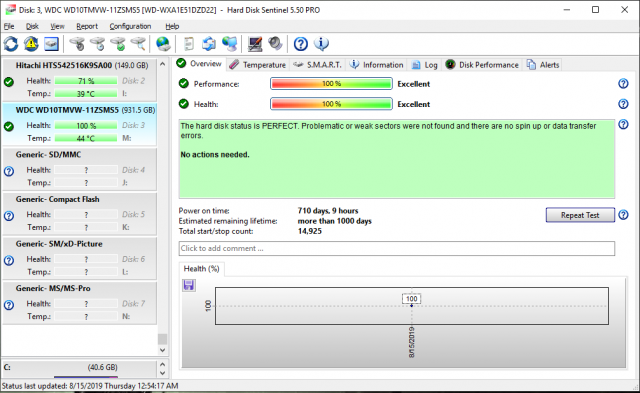The width and height of the screenshot is (640, 393).
Task: Click the Health 100 % bar in Overview
Action: coord(331,104)
